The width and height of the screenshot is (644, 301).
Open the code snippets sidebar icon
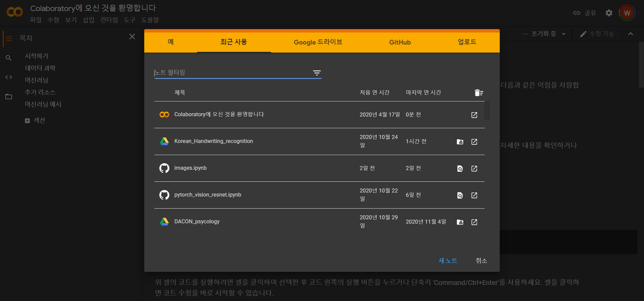[x=9, y=77]
